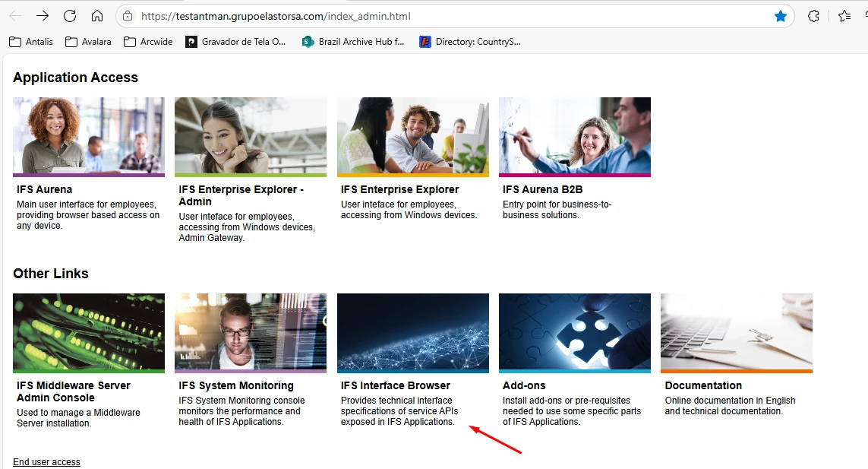
Task: Click 'Entry point for business-to-business solutions' text
Action: [x=557, y=210]
